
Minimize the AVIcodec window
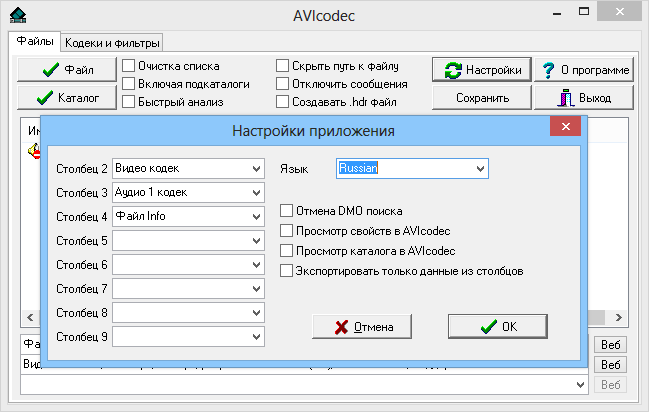pyautogui.click(x=557, y=13)
